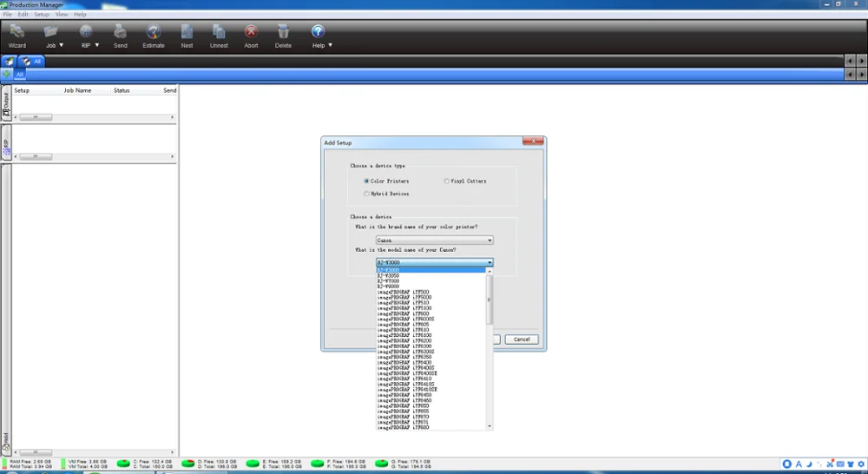
Task: Click the blue Help question icon
Action: [x=318, y=31]
